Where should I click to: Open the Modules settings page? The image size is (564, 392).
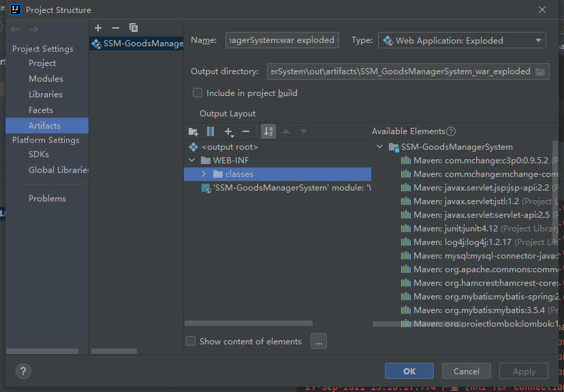(46, 79)
